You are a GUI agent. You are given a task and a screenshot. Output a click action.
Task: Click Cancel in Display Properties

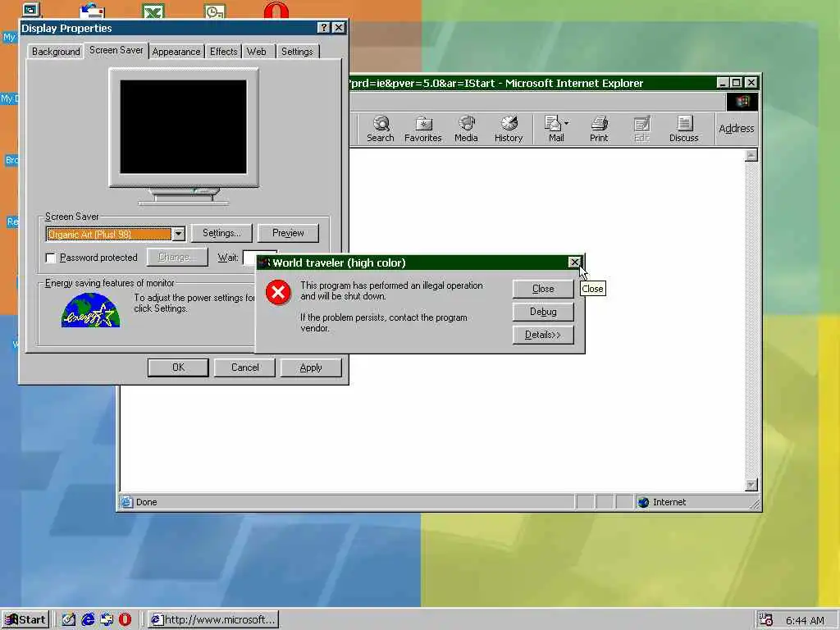click(244, 367)
